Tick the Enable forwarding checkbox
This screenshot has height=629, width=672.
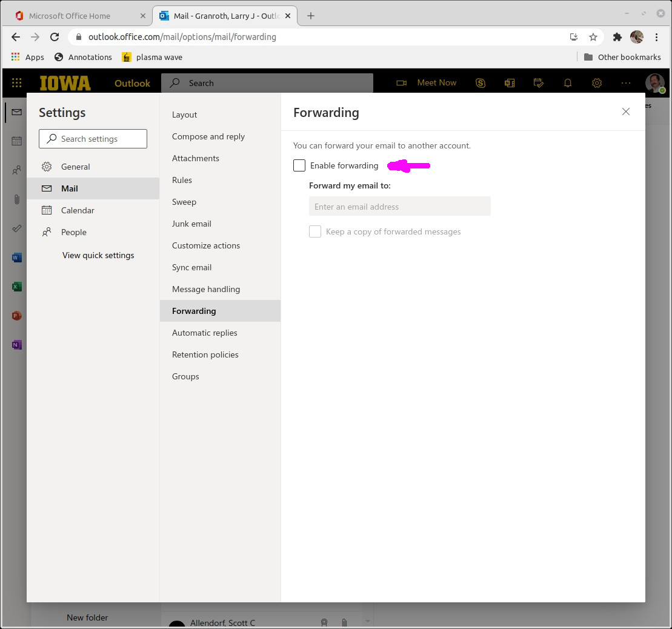(299, 165)
